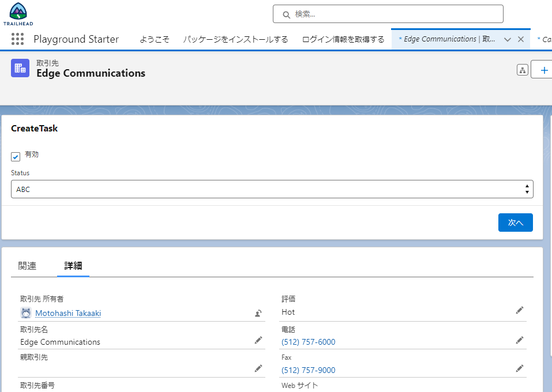The height and width of the screenshot is (392, 552).
Task: Click the 次へ button
Action: click(x=516, y=223)
